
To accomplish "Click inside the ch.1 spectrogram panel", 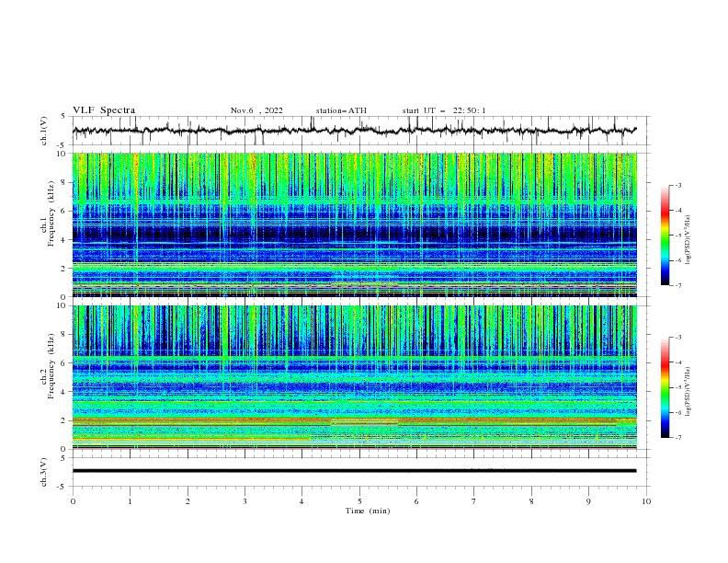I will click(354, 224).
